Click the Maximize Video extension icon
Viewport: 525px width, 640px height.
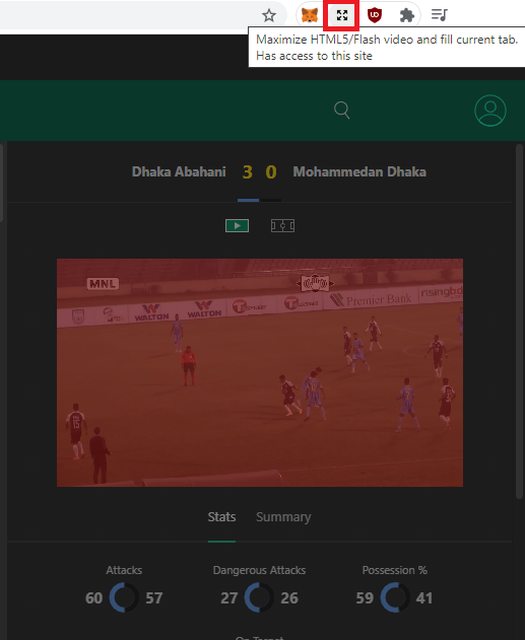(342, 16)
